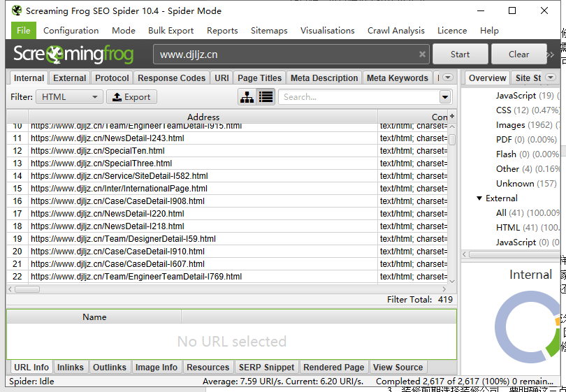Click the Export button
566x392 pixels.
131,97
